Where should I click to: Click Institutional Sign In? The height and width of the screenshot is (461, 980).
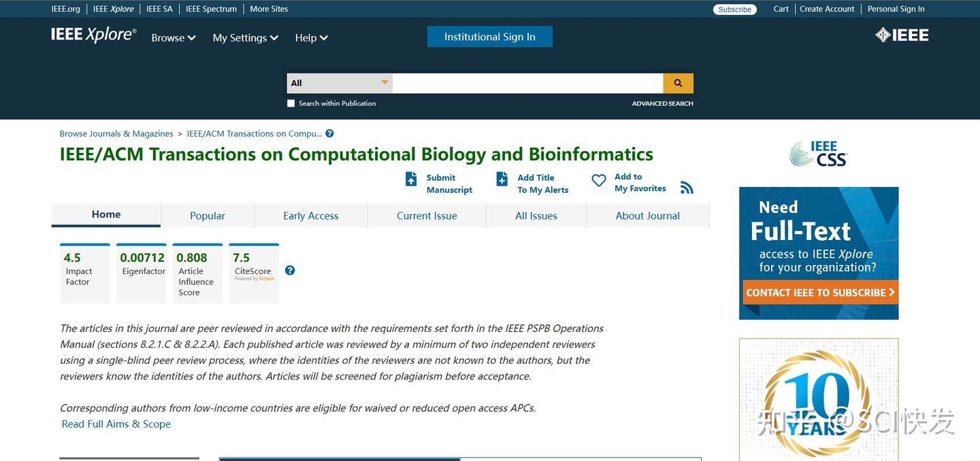(x=489, y=36)
